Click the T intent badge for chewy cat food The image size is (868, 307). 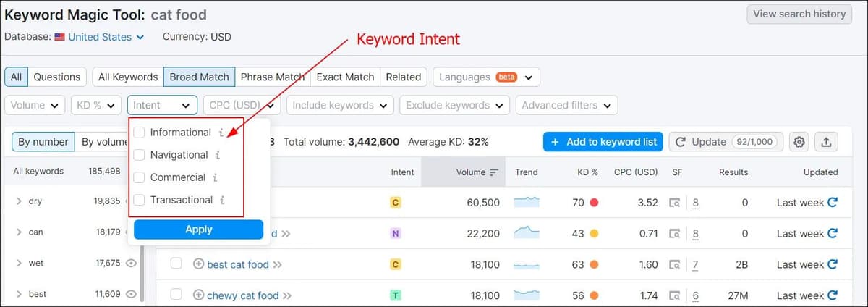[x=395, y=295]
